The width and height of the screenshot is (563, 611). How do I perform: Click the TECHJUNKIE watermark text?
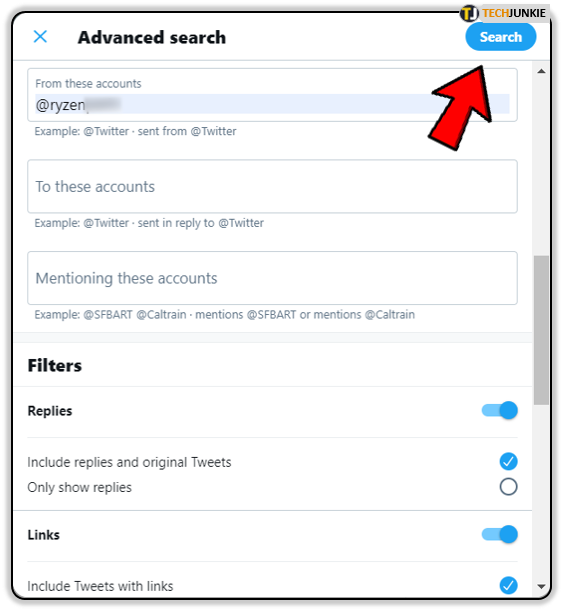[514, 13]
